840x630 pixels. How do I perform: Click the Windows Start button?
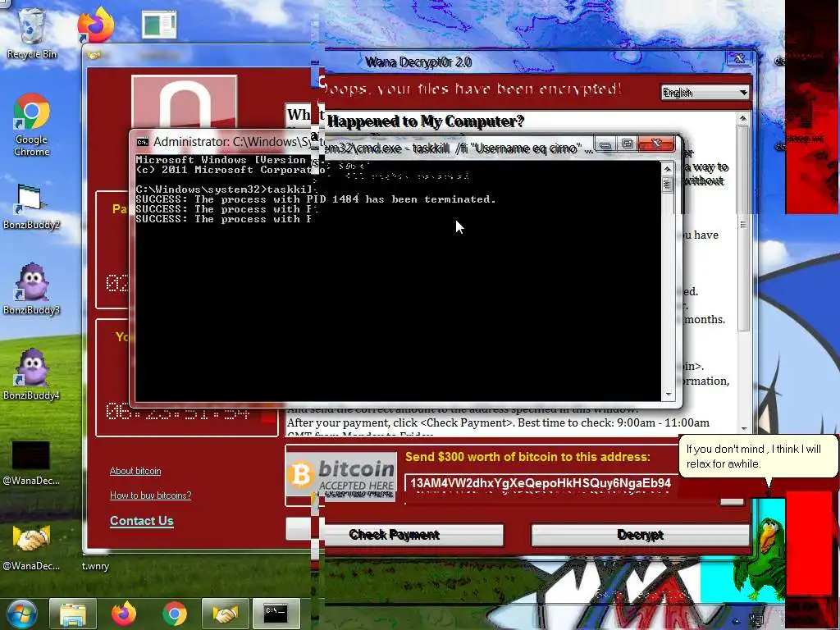[x=21, y=614]
